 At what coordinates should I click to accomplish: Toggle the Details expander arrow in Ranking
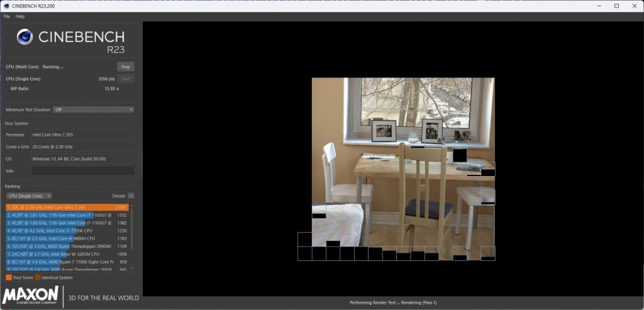[131, 196]
